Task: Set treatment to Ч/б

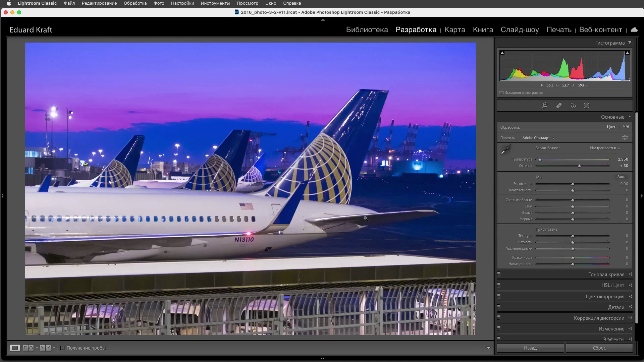Action: point(626,127)
